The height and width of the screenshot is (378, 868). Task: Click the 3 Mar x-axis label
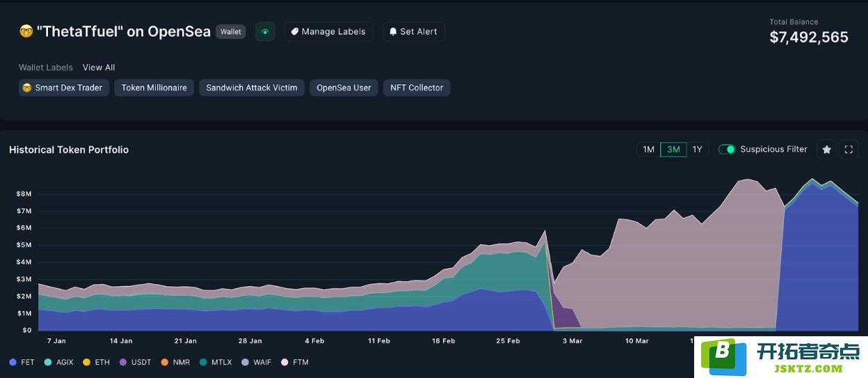(572, 341)
